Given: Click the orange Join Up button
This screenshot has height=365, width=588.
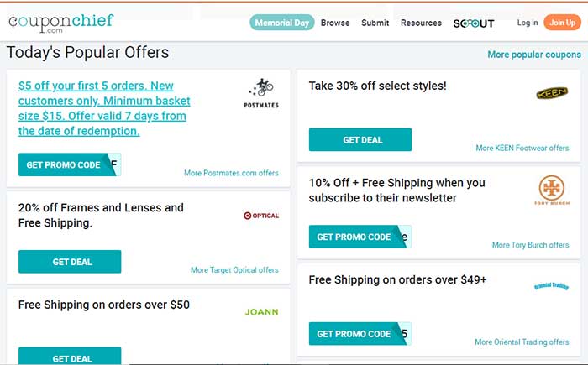Looking at the screenshot, I should coord(563,23).
